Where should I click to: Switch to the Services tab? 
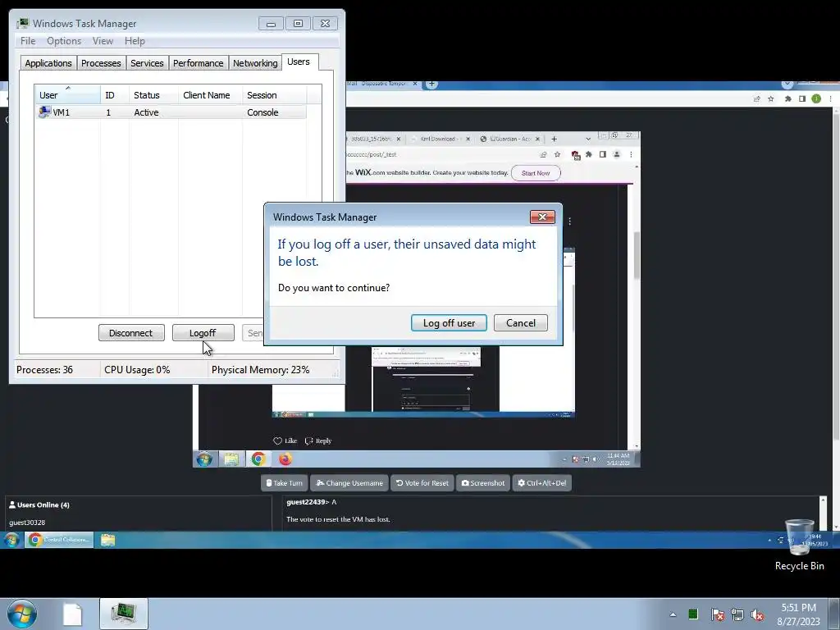pos(147,63)
